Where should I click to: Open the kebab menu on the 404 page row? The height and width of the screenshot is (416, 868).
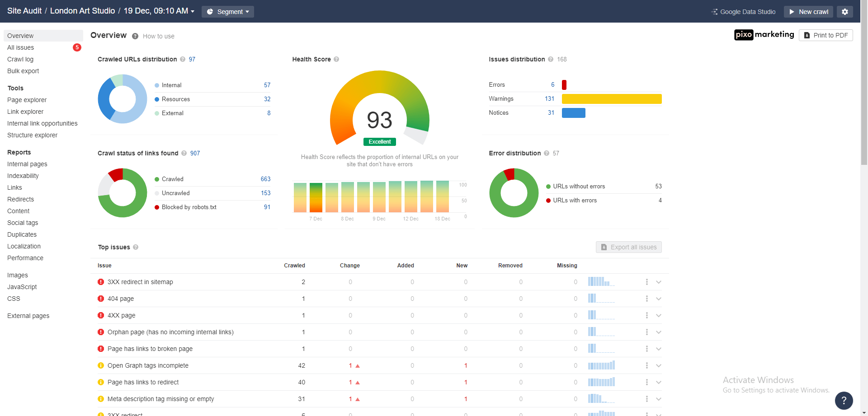pos(646,299)
